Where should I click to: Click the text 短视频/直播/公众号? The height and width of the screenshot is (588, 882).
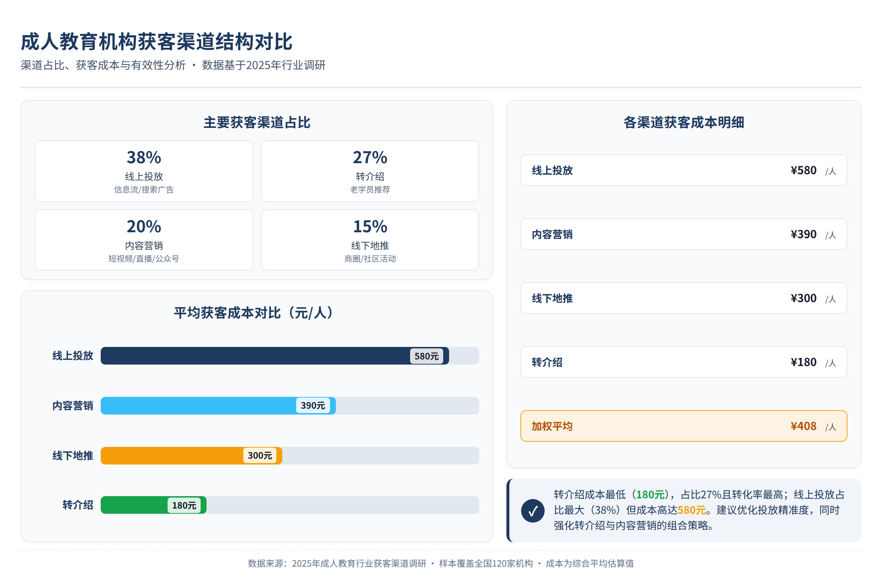coord(144,258)
